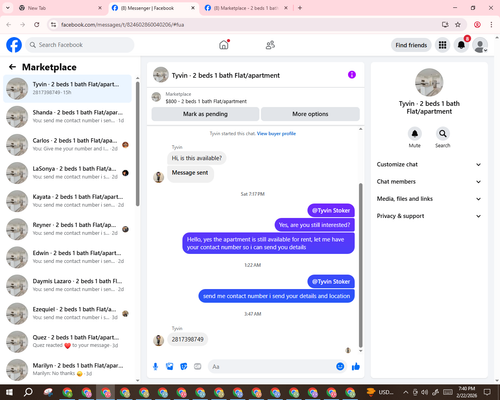Viewport: 500px width, 400px height.
Task: Click the browser address bar URL
Action: click(123, 25)
